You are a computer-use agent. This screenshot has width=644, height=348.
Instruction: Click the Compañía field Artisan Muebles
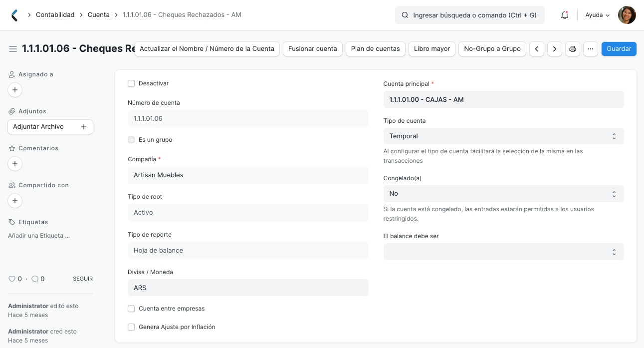248,175
